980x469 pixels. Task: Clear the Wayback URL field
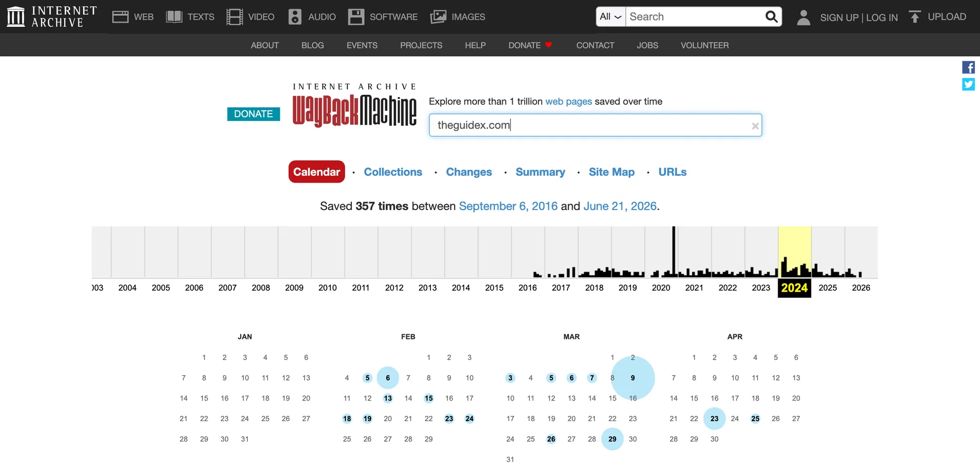pos(755,126)
